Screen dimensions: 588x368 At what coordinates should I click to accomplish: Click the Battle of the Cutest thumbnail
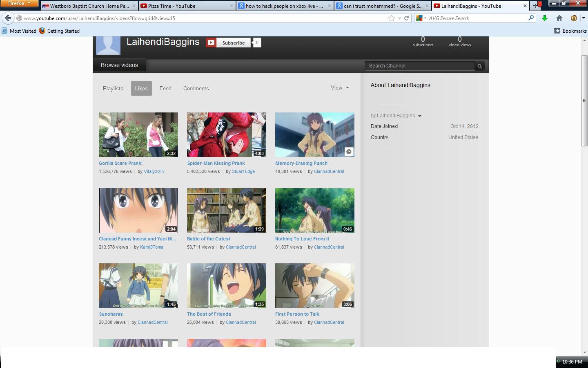(x=227, y=210)
